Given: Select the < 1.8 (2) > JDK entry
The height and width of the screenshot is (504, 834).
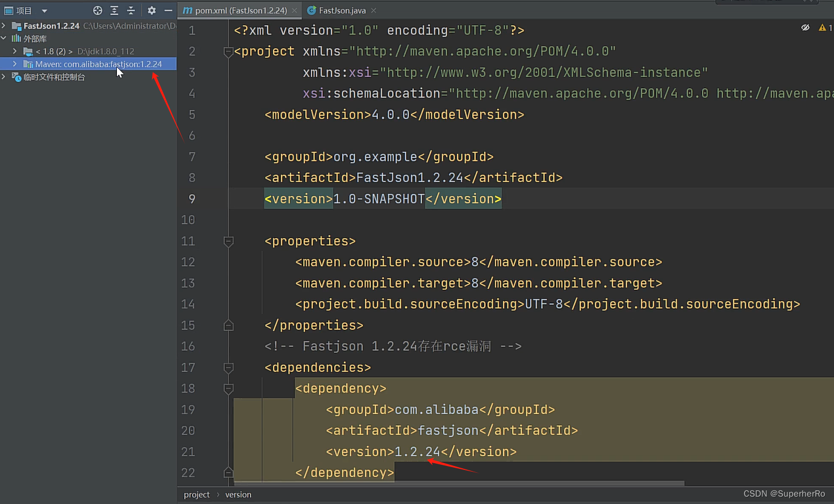Looking at the screenshot, I should point(54,51).
